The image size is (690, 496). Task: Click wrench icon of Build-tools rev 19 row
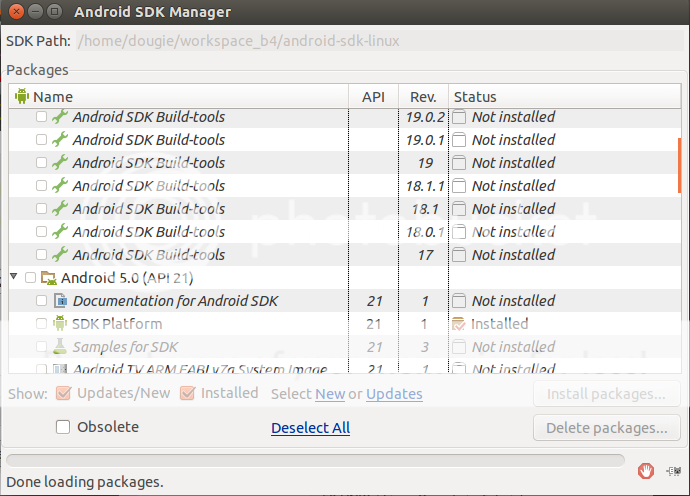click(x=60, y=162)
